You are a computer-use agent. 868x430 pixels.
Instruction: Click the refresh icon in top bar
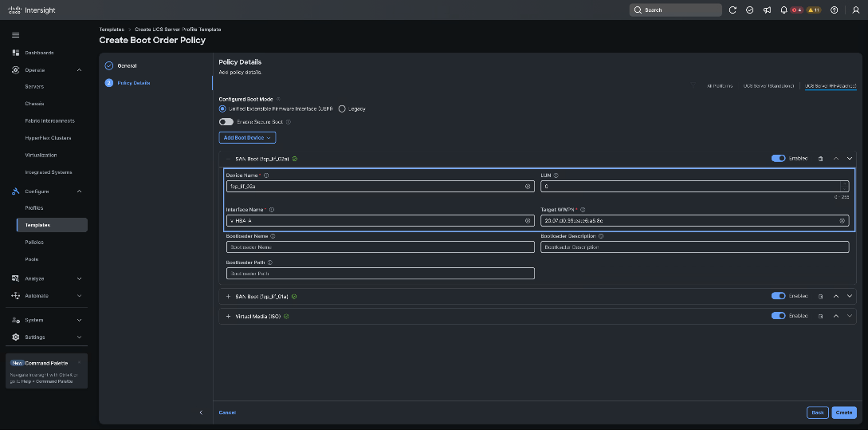click(732, 10)
